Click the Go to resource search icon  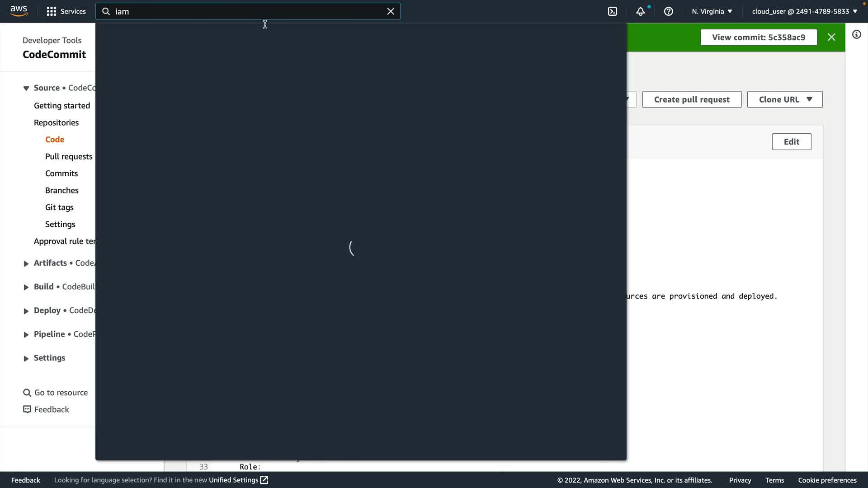(27, 393)
